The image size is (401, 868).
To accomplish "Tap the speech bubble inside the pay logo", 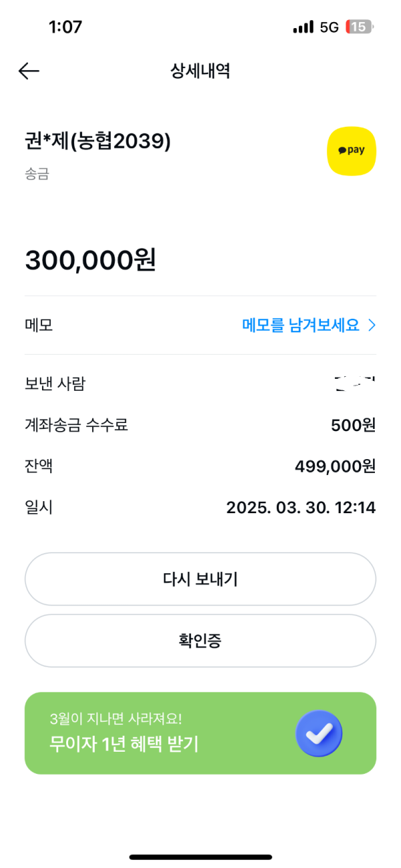I will tap(342, 150).
